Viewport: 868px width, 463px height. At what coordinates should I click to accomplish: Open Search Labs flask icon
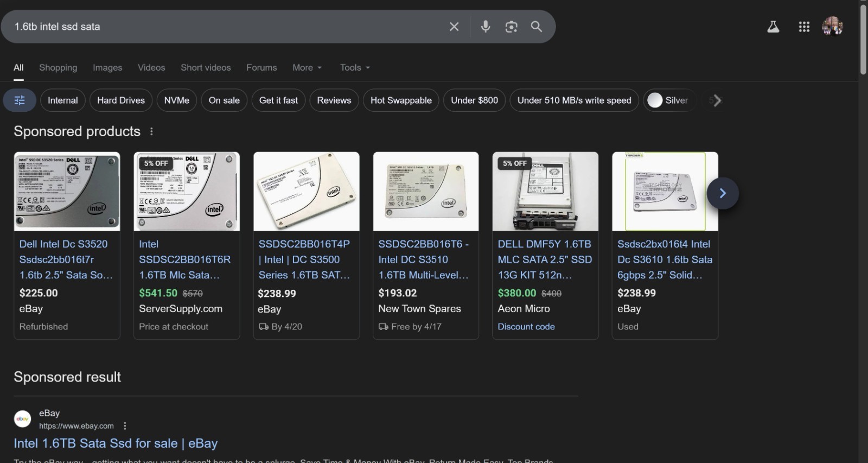tap(773, 27)
